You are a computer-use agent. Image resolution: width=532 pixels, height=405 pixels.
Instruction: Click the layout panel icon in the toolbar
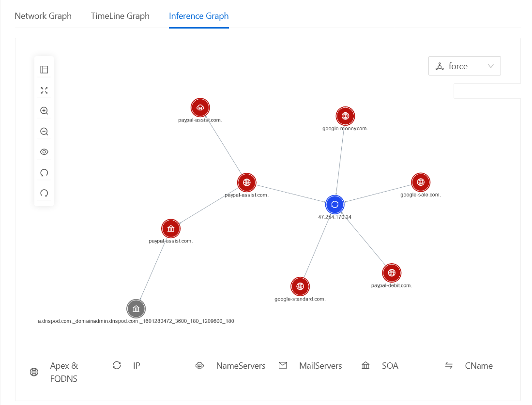coord(44,70)
